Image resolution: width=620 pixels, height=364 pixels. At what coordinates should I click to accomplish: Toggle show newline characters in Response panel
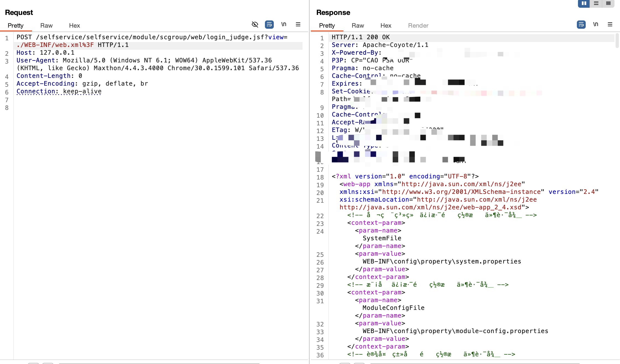coord(596,24)
